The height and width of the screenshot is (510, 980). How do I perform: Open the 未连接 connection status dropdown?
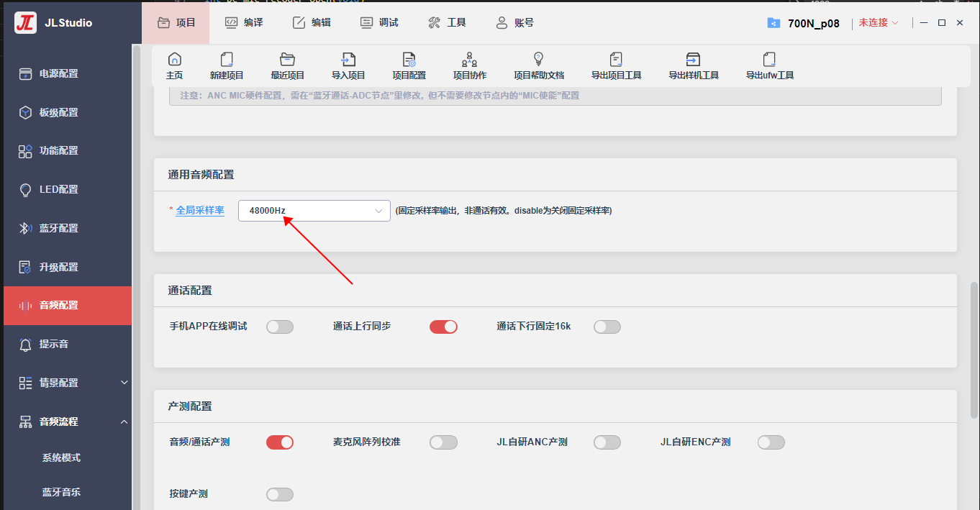tap(879, 23)
